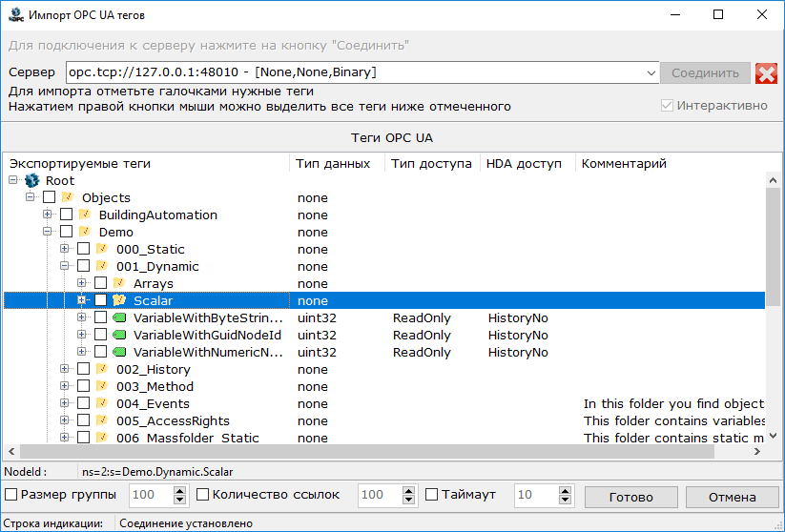Check the BuildingAutomation checkbox
Screen dimensions: 785x532
coord(66,215)
